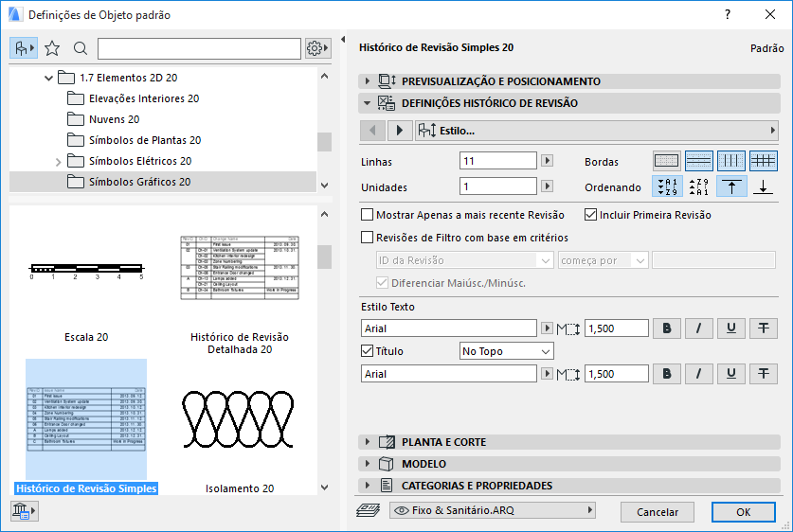Collapse 1.7 Elementos 2D 20 folder
Image resolution: width=793 pixels, height=532 pixels.
coord(48,78)
